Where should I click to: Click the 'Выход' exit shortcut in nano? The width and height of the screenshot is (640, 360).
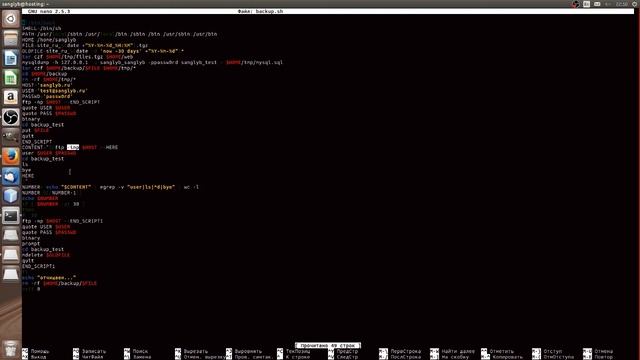(x=38, y=357)
